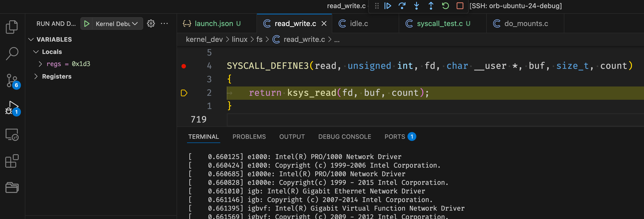The width and height of the screenshot is (644, 219).
Task: Open the Remote Explorer icon
Action: (12, 135)
